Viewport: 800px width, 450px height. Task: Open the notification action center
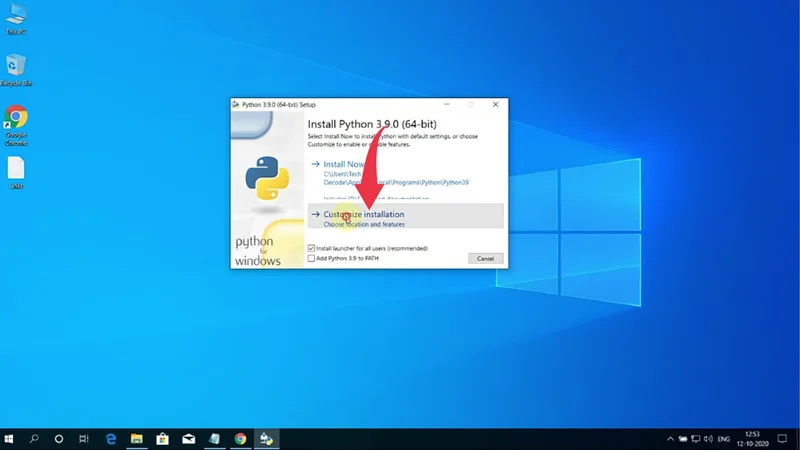coord(781,439)
